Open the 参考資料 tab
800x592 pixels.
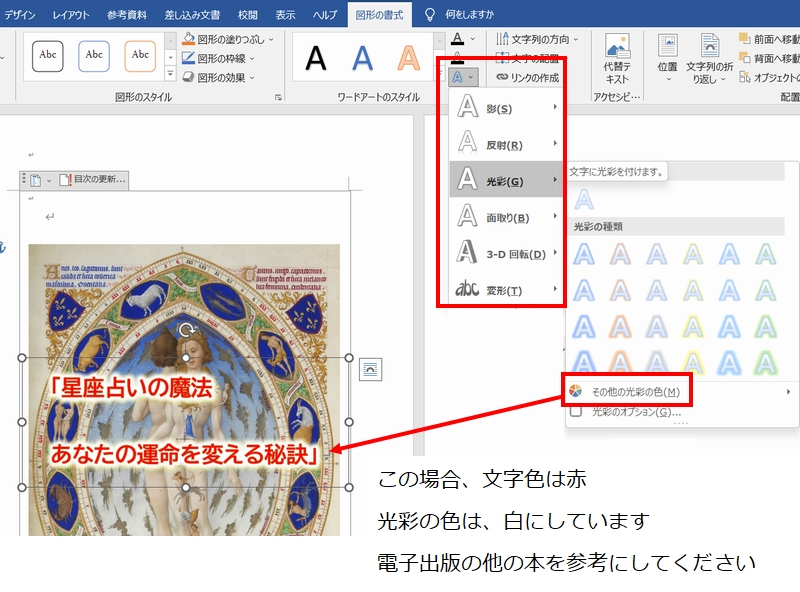(x=127, y=15)
